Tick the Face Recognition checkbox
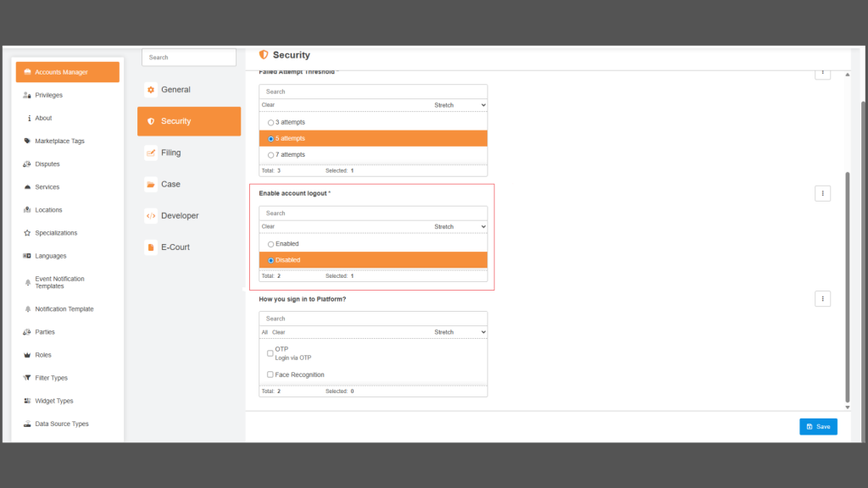The image size is (868, 488). tap(270, 374)
